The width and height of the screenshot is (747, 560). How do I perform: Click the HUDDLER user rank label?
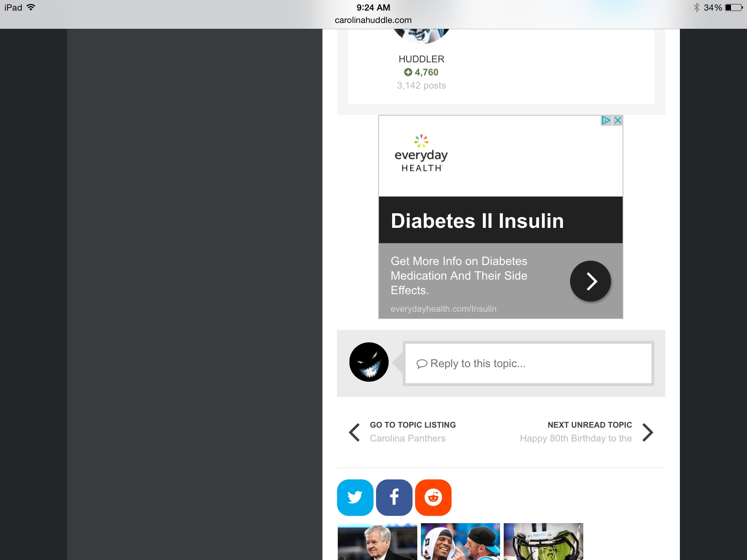click(x=421, y=59)
